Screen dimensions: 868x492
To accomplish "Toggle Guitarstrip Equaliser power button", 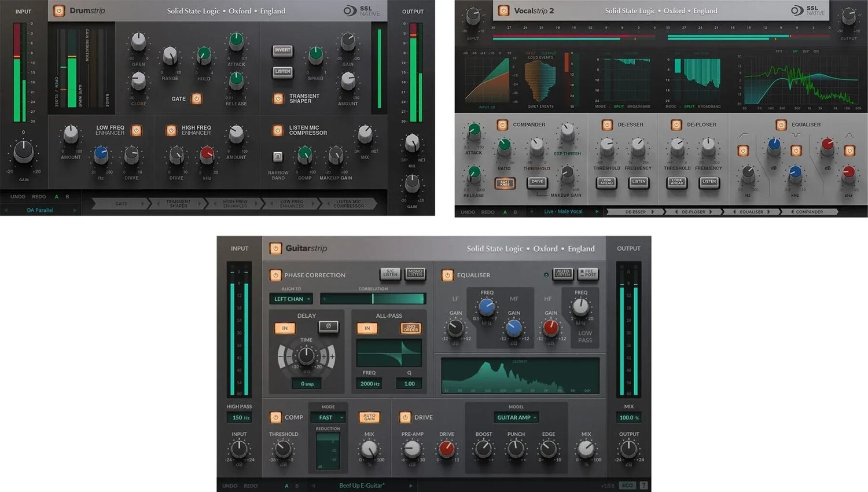I will (448, 276).
